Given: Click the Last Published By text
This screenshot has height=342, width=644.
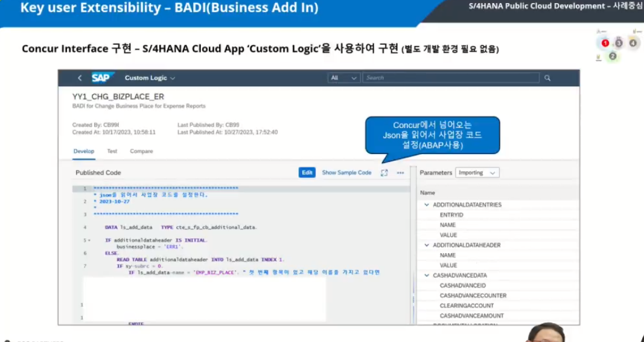Looking at the screenshot, I should click(208, 125).
